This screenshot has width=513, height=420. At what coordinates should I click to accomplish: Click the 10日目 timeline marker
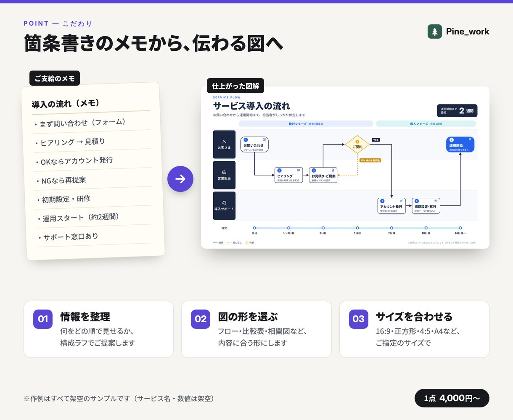tap(426, 228)
